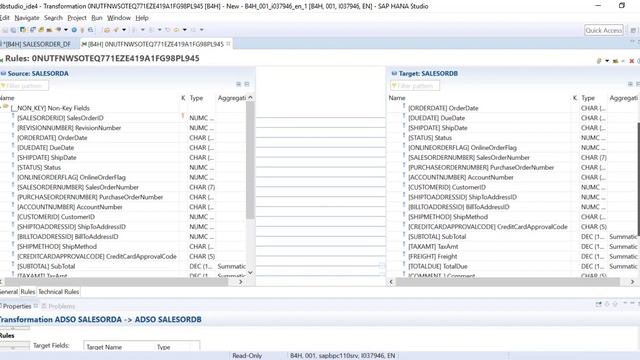Screen dimensions: 640x360
Task: Click the Target vertical scrollbar thumb
Action: tap(638, 178)
